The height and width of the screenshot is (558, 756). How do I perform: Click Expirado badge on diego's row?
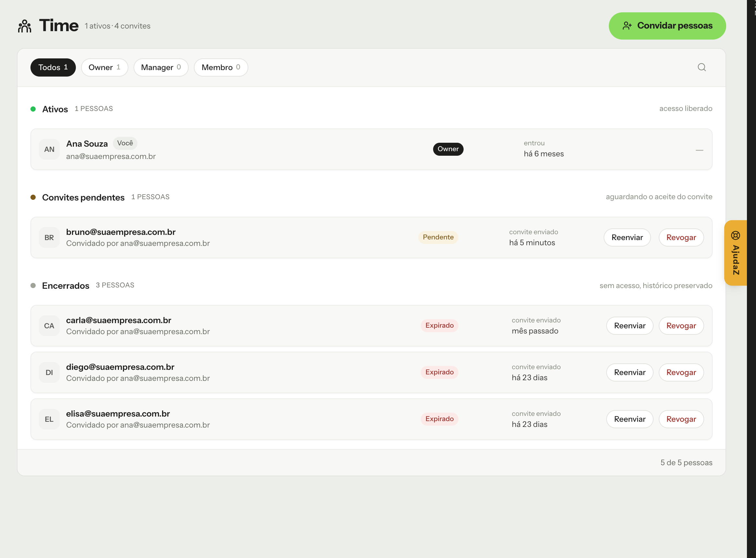tap(439, 372)
